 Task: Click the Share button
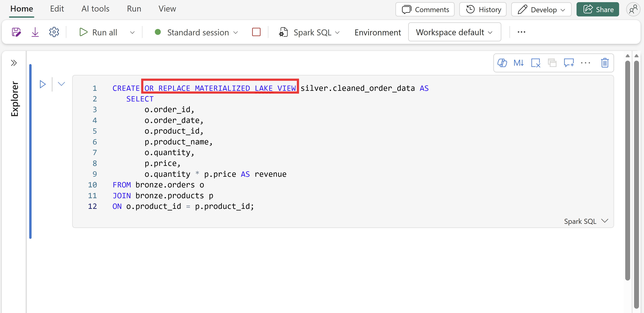[x=597, y=10]
